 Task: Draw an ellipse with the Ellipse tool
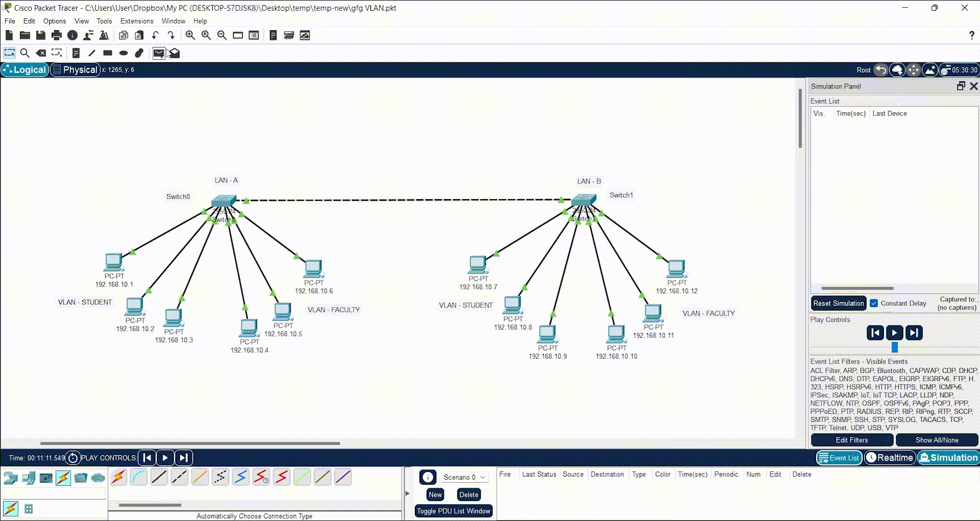click(x=124, y=53)
